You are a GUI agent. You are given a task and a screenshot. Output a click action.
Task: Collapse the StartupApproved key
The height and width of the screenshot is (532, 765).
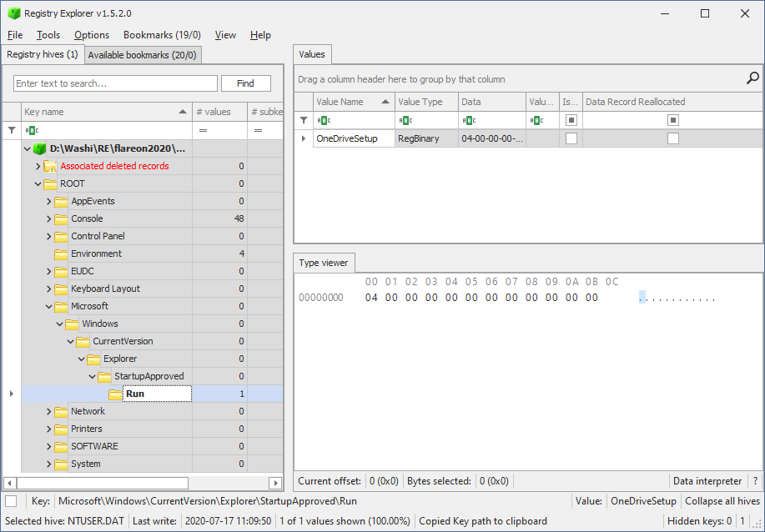(92, 376)
